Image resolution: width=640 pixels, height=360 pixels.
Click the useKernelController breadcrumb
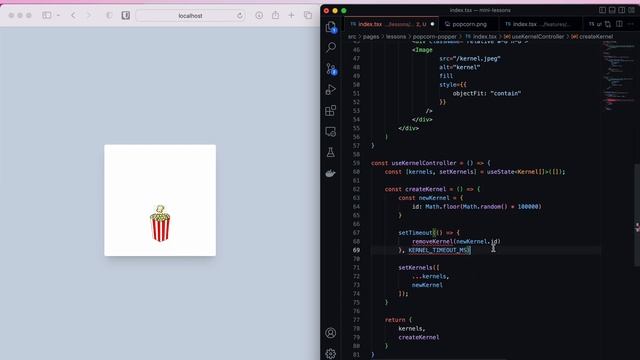(x=534, y=36)
